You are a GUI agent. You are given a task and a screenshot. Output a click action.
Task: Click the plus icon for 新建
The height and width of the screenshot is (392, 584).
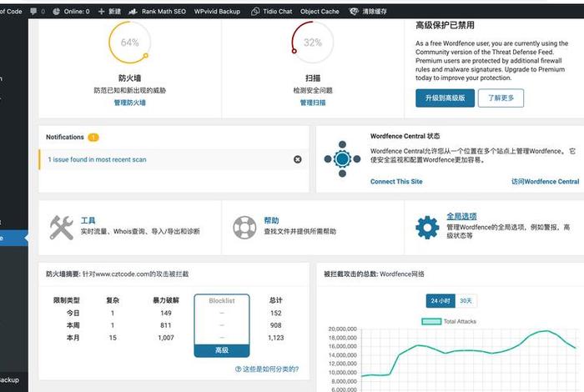tap(101, 11)
